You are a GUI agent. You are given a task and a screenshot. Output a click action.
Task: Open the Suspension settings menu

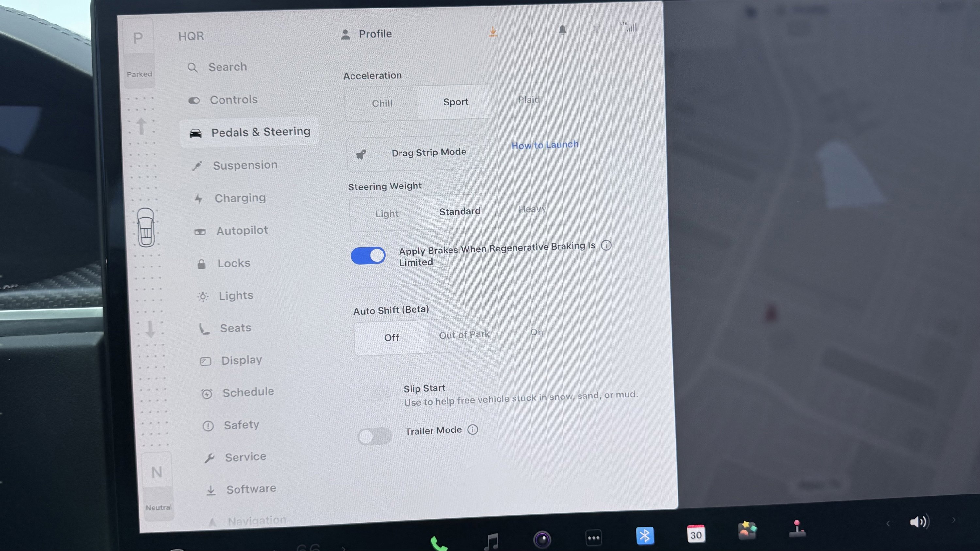pos(245,165)
